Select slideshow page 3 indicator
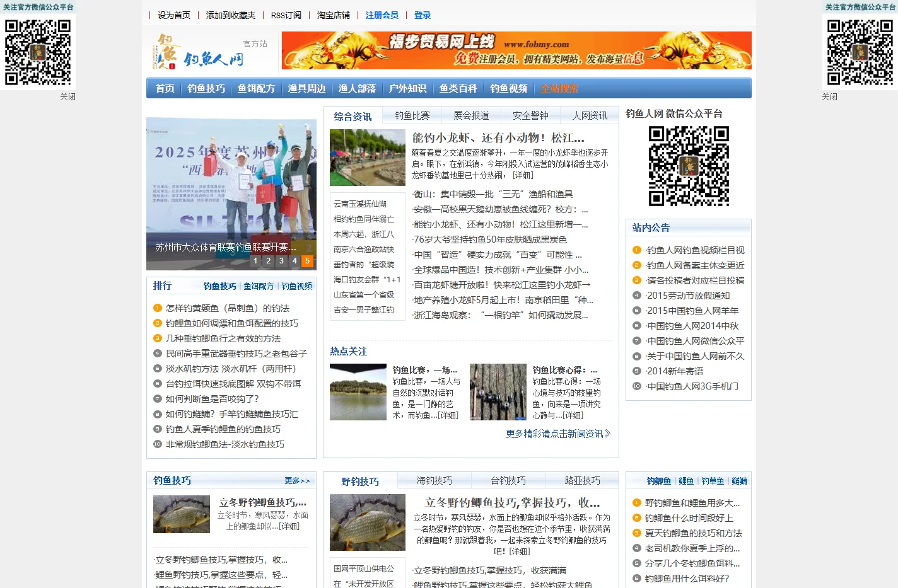Screen dimensions: 898x588 [x=281, y=260]
